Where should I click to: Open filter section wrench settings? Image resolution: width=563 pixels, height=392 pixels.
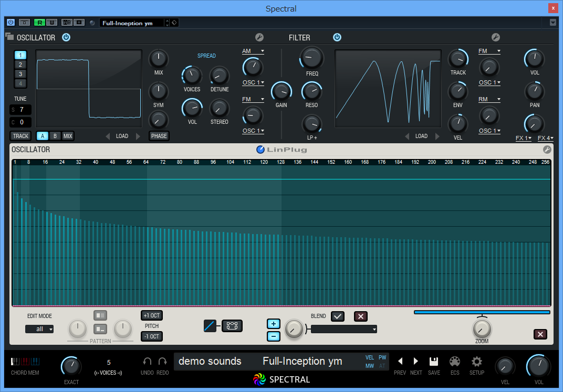pyautogui.click(x=495, y=37)
